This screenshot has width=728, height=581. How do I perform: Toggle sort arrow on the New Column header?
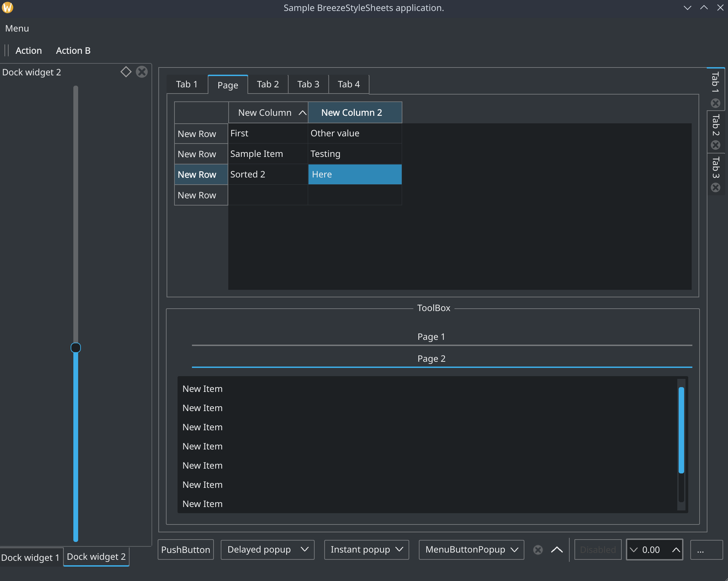[x=302, y=113]
